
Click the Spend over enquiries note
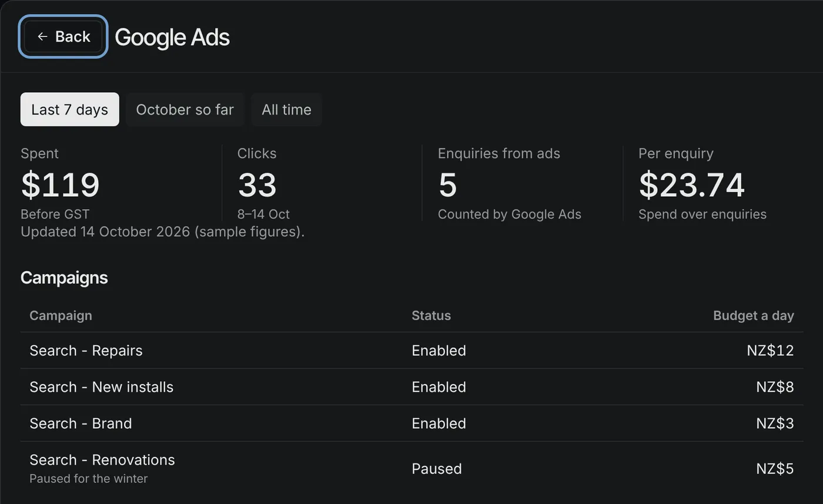(x=702, y=214)
